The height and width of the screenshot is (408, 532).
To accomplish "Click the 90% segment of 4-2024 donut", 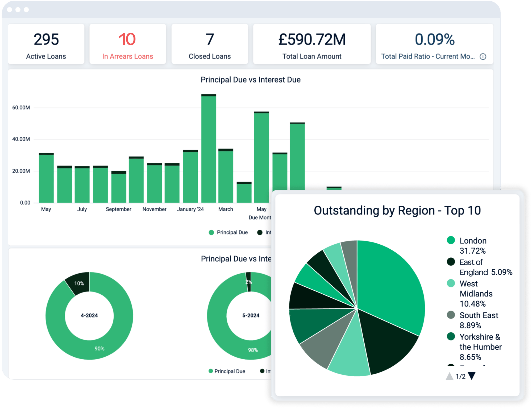I will [x=99, y=348].
